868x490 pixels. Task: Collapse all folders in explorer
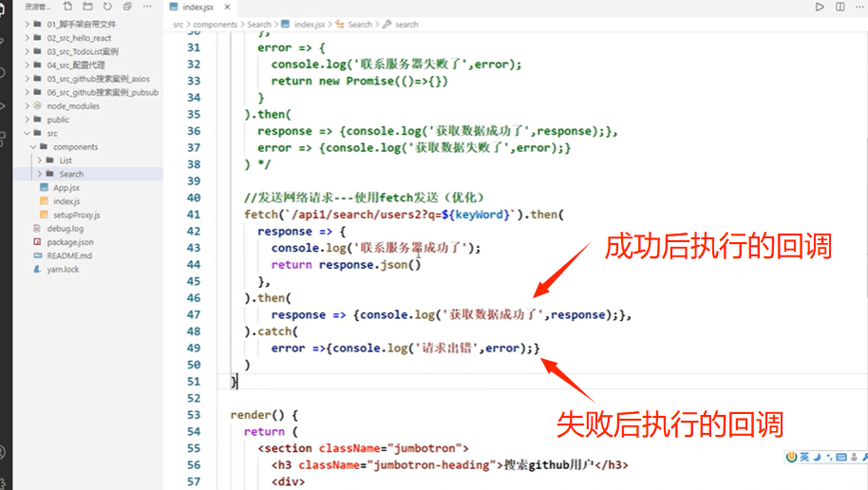point(127,6)
